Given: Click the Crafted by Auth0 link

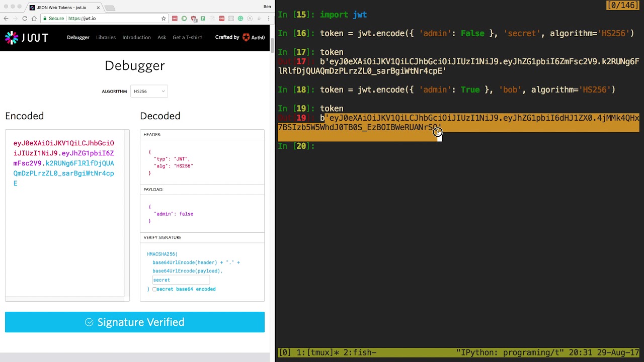Looking at the screenshot, I should coord(240,37).
